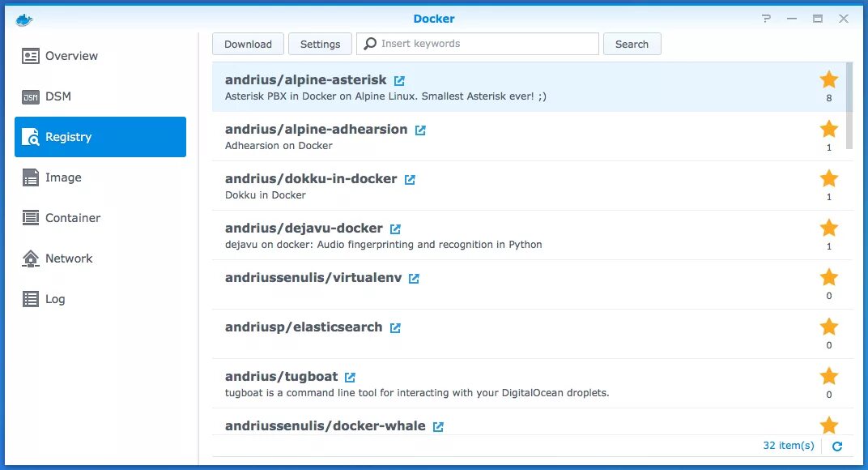The height and width of the screenshot is (470, 868).
Task: Open the Network section
Action: 100,258
